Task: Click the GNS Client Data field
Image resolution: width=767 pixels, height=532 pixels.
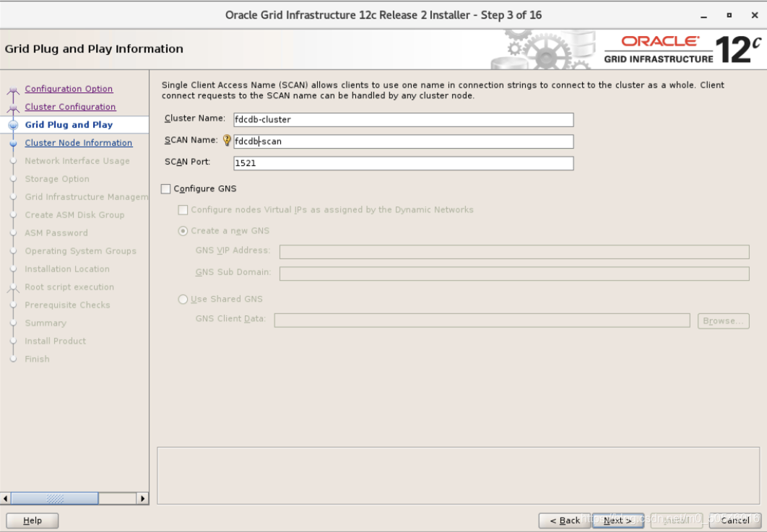Action: coord(482,320)
